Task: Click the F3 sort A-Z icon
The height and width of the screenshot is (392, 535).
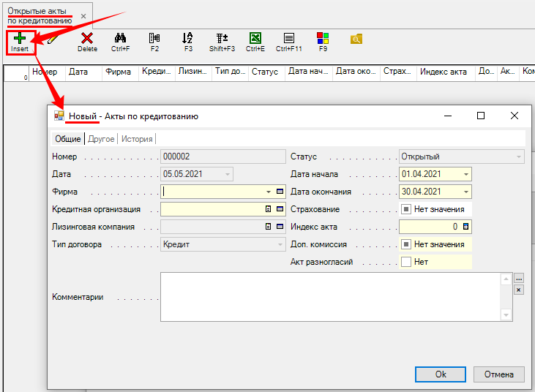Action: point(187,39)
